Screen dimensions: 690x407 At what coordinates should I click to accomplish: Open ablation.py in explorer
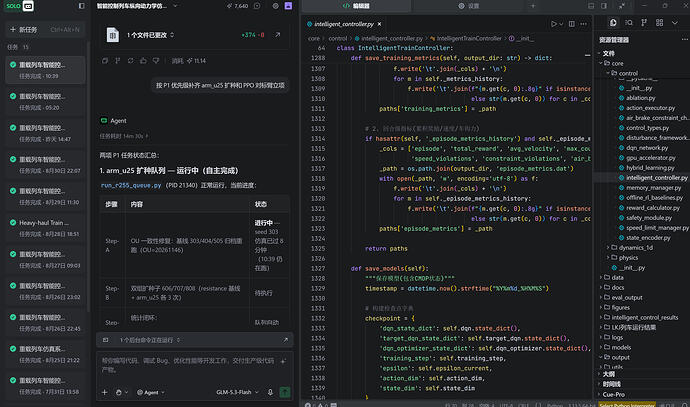640,98
